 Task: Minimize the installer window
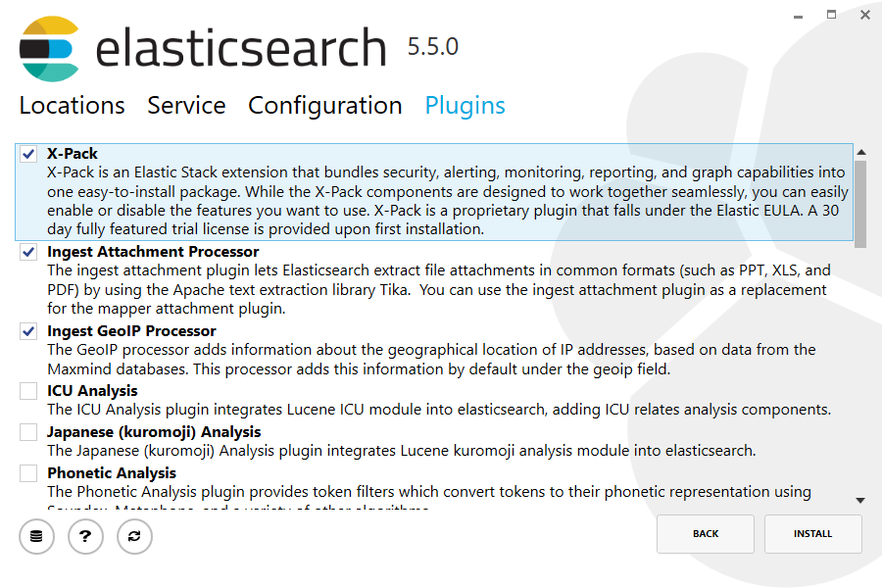[x=801, y=15]
